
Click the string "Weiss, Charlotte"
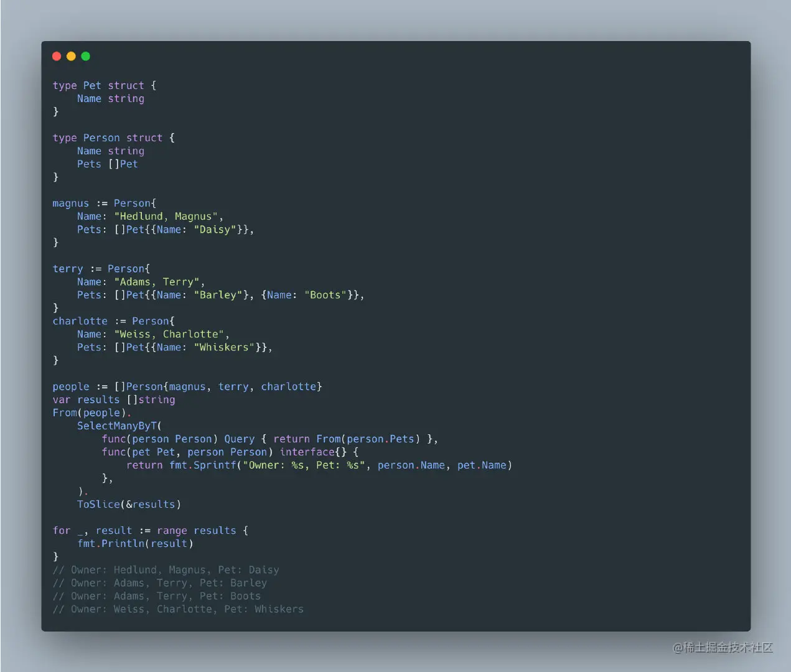(169, 334)
